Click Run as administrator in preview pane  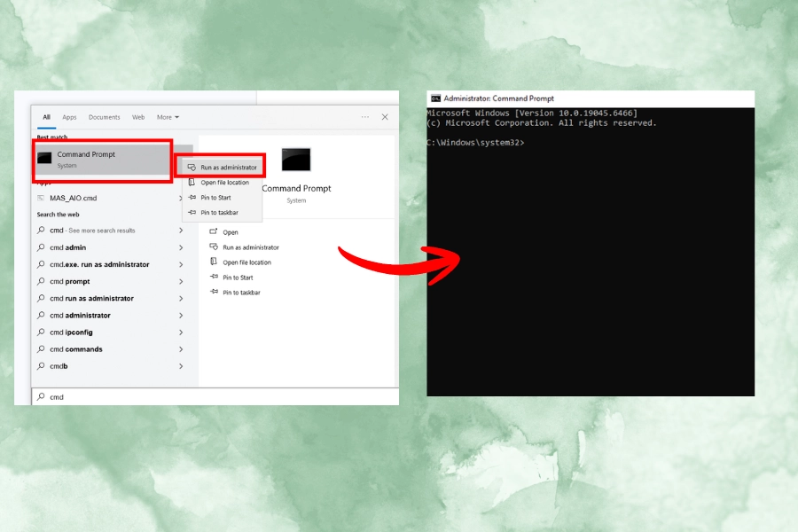click(x=251, y=247)
